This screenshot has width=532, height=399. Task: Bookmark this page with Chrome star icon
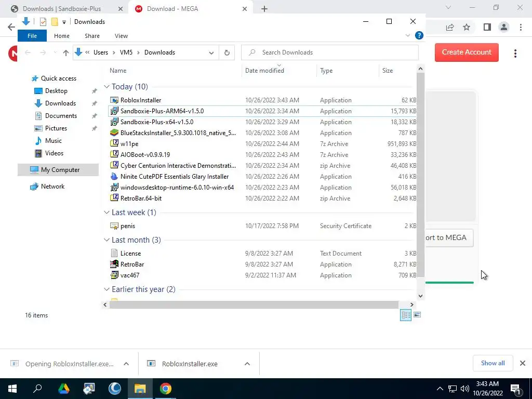(x=467, y=27)
